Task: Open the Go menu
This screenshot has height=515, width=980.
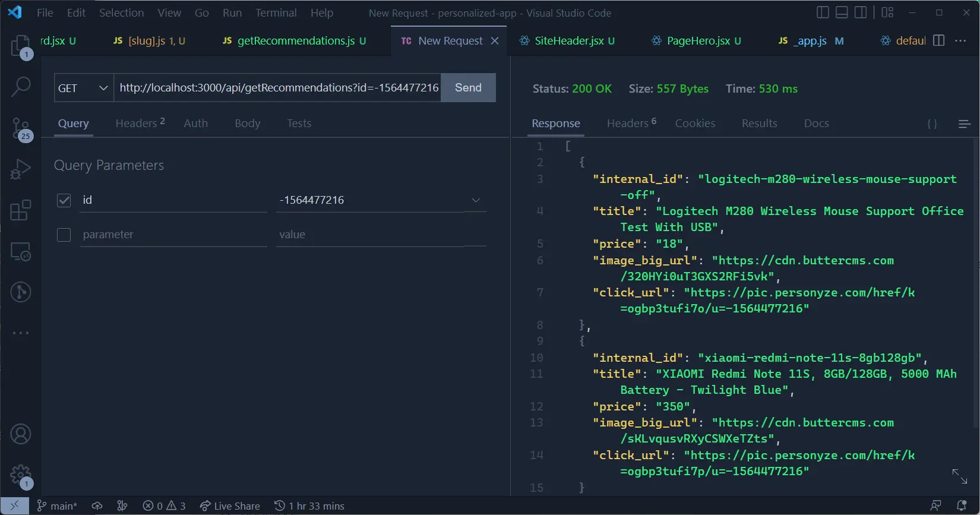Action: [202, 12]
